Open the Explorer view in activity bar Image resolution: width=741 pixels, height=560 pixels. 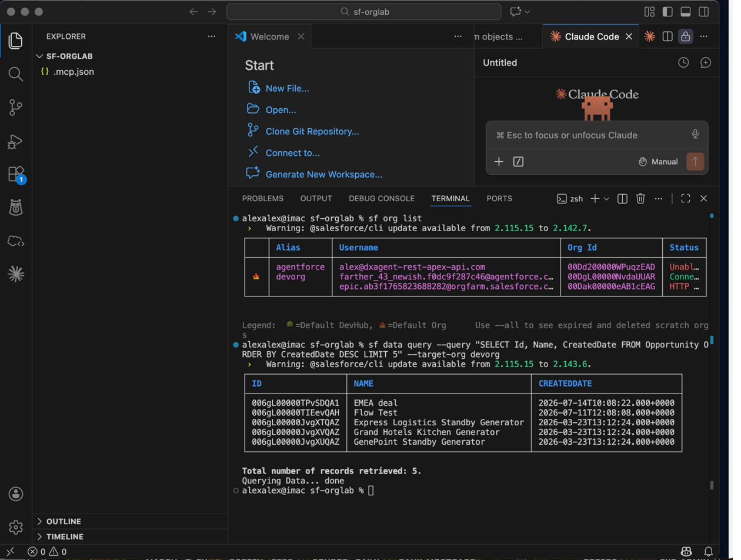point(16,41)
